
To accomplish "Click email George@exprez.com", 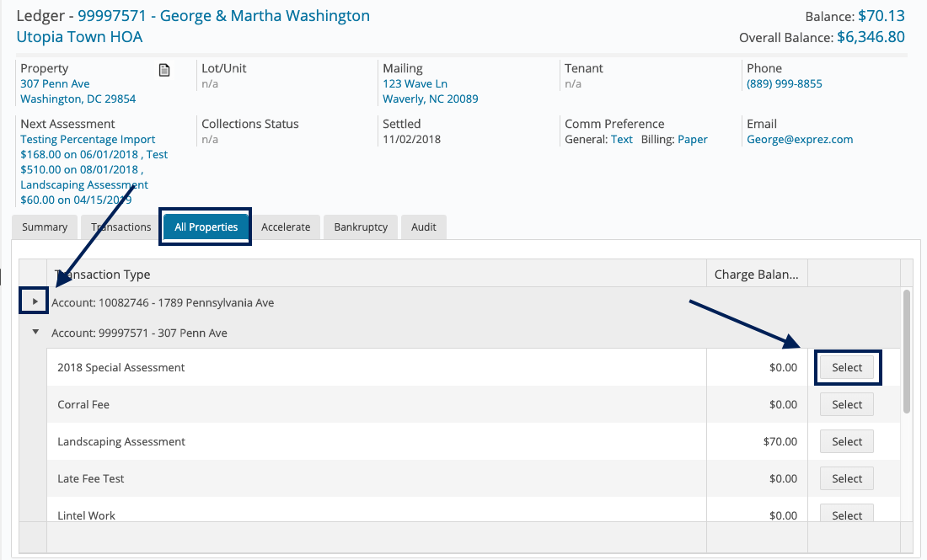I will tap(800, 140).
